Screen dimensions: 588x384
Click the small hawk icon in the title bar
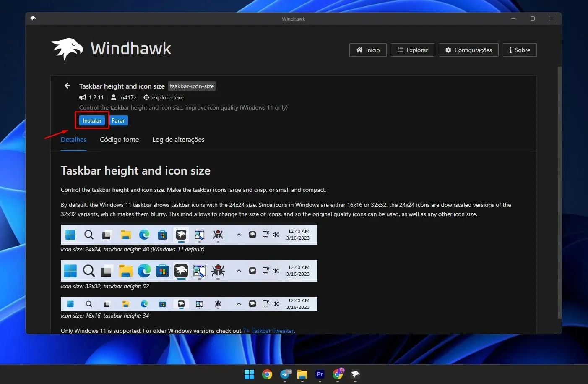click(33, 18)
